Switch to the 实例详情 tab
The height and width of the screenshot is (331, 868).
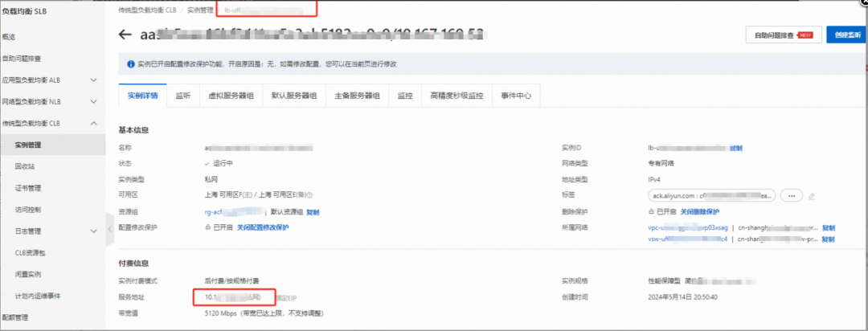pos(143,96)
